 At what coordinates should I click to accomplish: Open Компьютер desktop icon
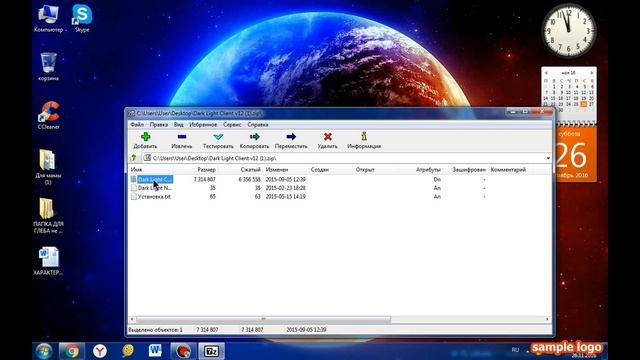[x=48, y=18]
